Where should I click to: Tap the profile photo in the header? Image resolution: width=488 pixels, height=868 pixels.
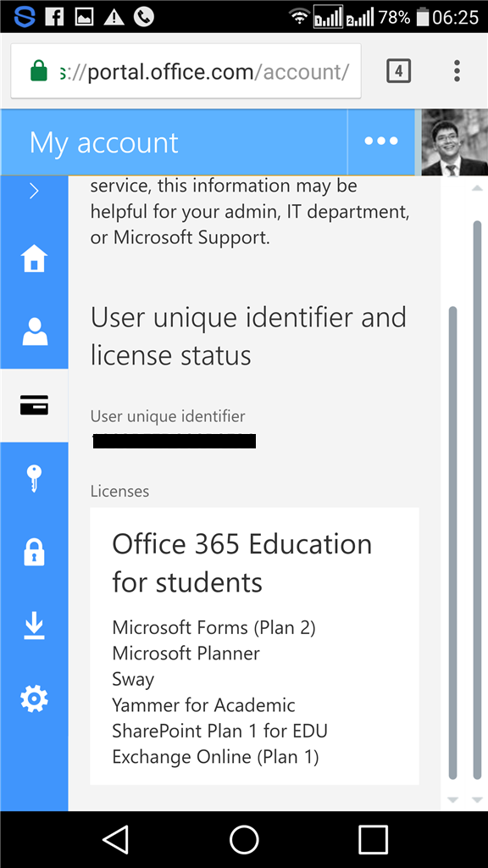454,142
